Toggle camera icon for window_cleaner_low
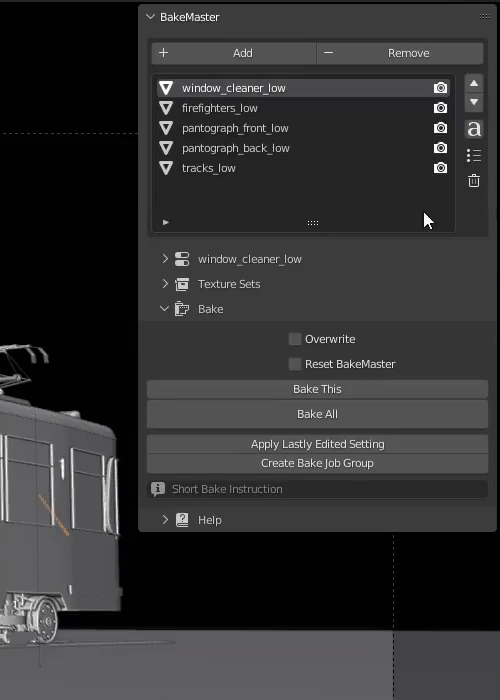The height and width of the screenshot is (700, 500). coord(440,88)
